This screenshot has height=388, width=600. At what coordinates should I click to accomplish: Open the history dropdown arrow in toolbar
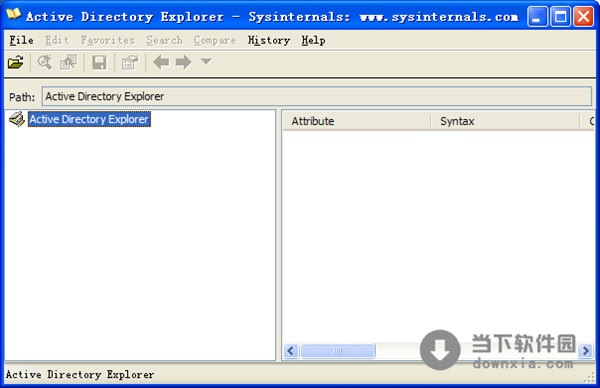pyautogui.click(x=206, y=61)
